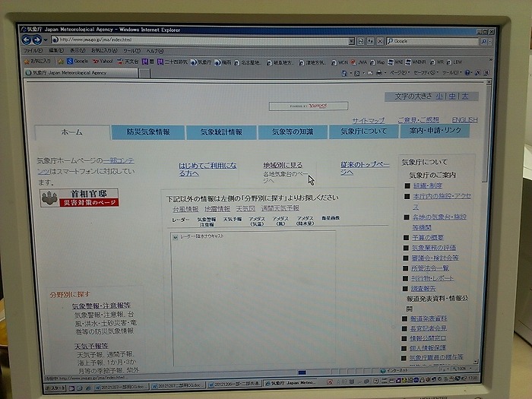
Task: Select the 気象等の知識 navigation tab
Action: coord(293,131)
